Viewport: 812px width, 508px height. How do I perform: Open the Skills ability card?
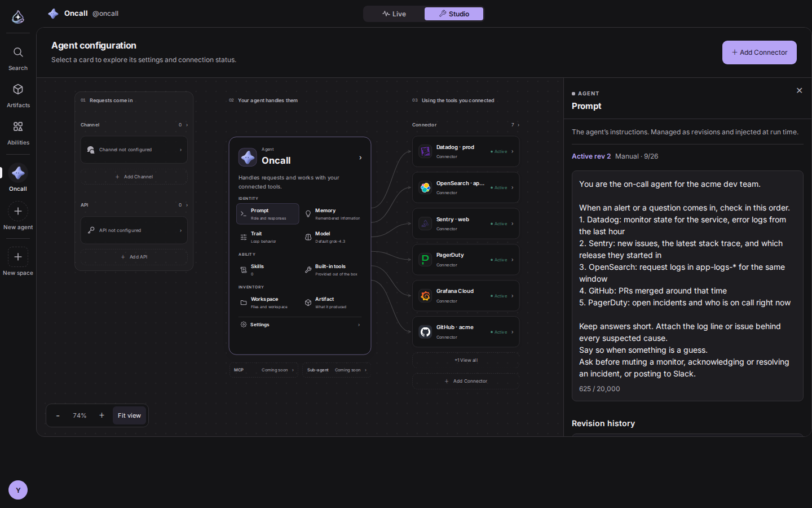(x=268, y=270)
